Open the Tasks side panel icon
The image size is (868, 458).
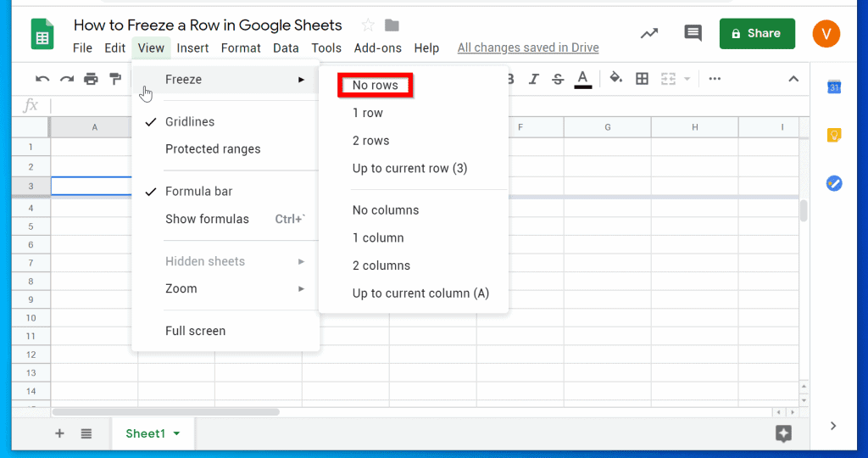pyautogui.click(x=834, y=182)
